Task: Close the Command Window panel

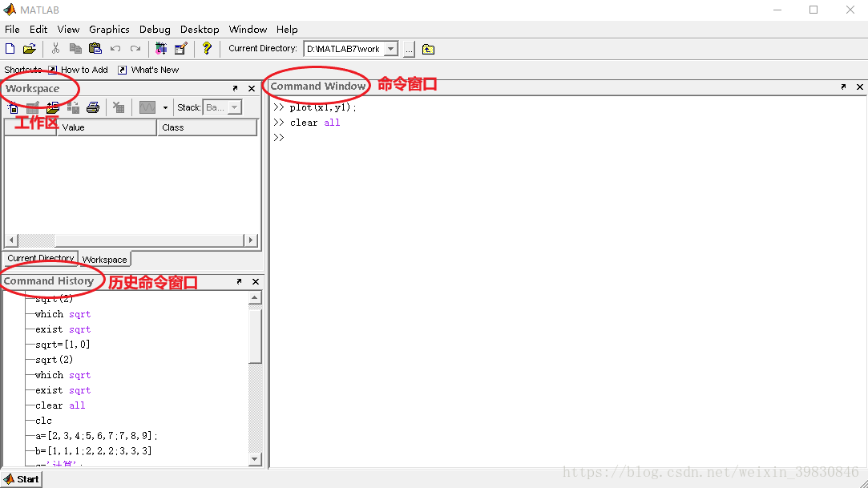Action: [860, 87]
